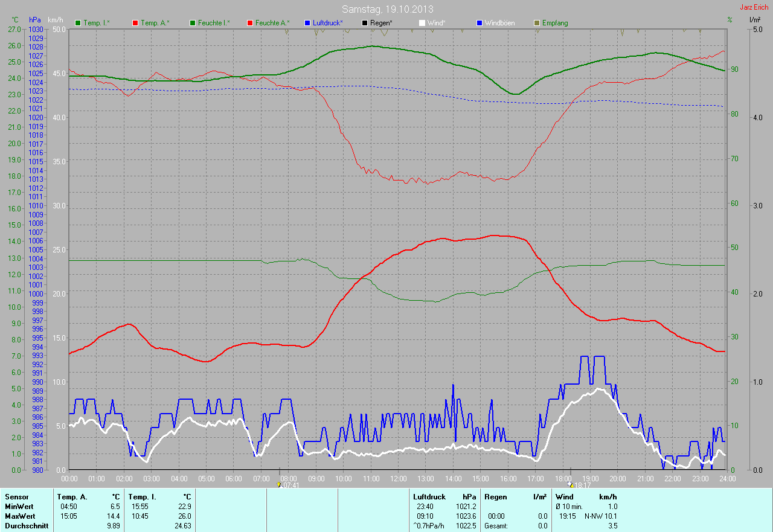The height and width of the screenshot is (532, 773).
Task: Select the Luftdruck* legend label
Action: (328, 23)
